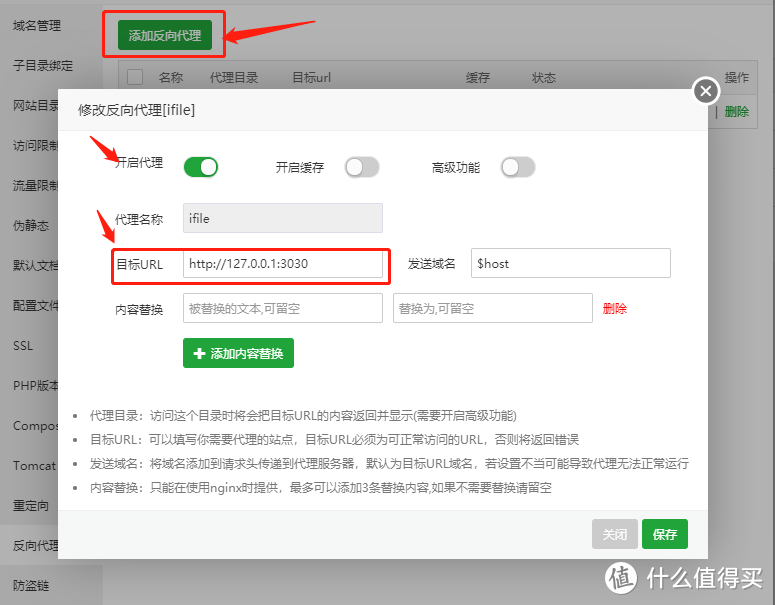Select the Composer sidebar item
Viewport: 775px width, 605px height.
[x=35, y=426]
